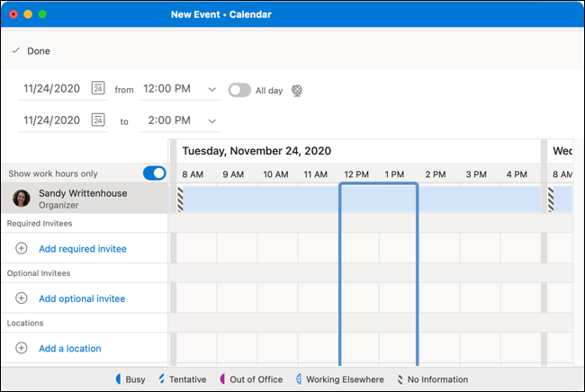585x392 pixels.
Task: Click the time zone globe icon
Action: click(297, 90)
